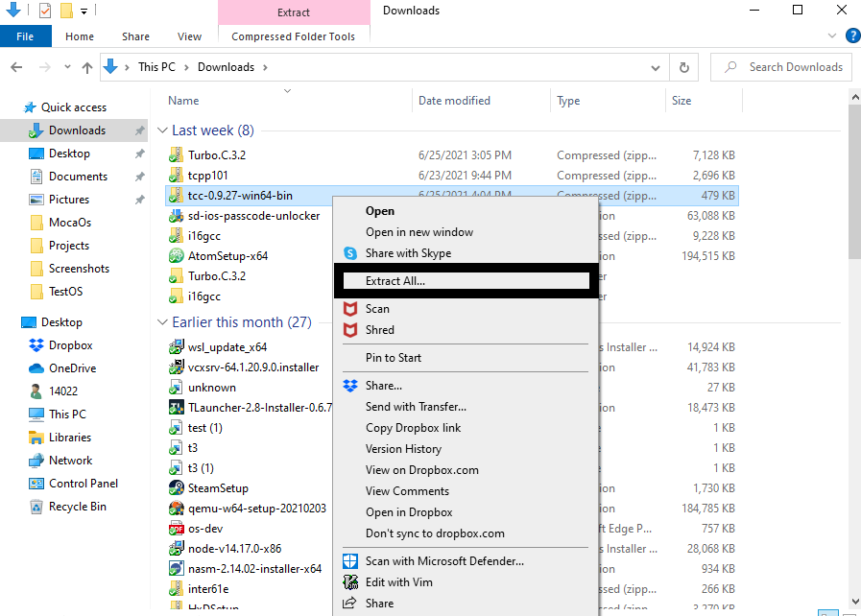Open the Recent locations dropdown arrow
Image resolution: width=861 pixels, height=616 pixels.
coord(67,66)
